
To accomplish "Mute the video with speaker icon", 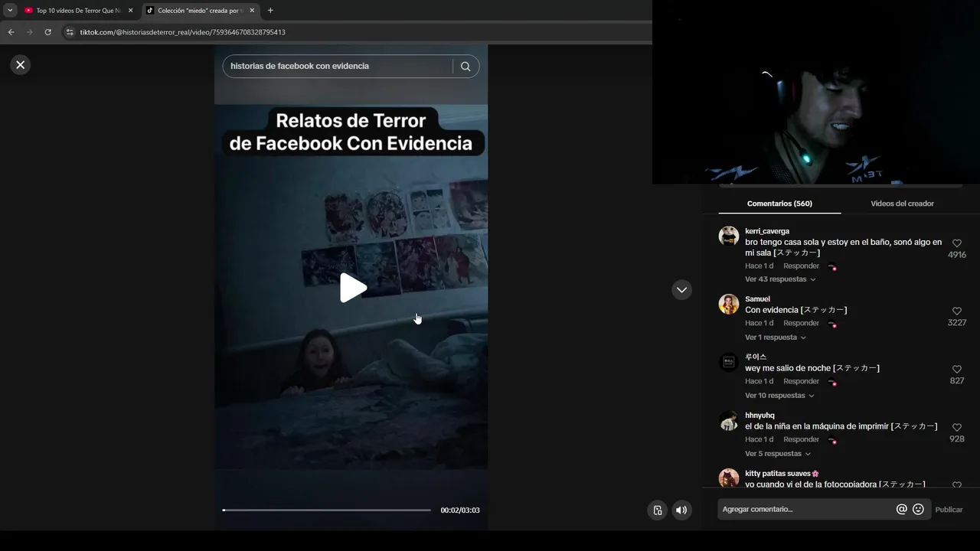I will (x=681, y=510).
